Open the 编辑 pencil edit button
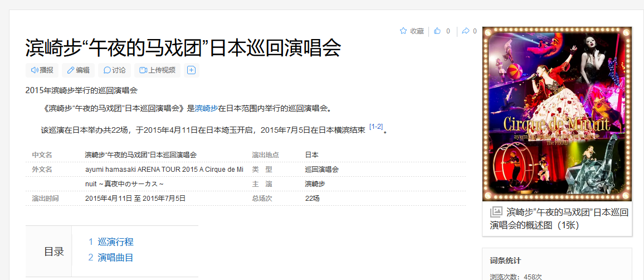Image resolution: width=644 pixels, height=280 pixels. (x=78, y=70)
